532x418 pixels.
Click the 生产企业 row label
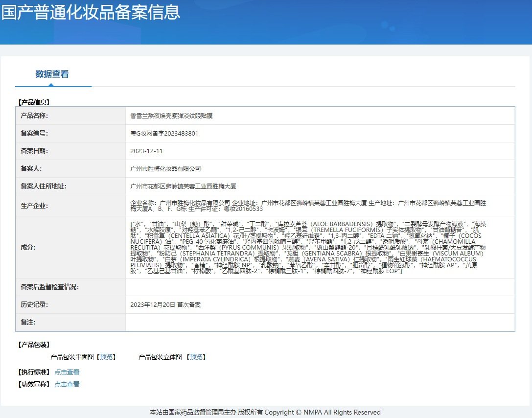click(34, 206)
